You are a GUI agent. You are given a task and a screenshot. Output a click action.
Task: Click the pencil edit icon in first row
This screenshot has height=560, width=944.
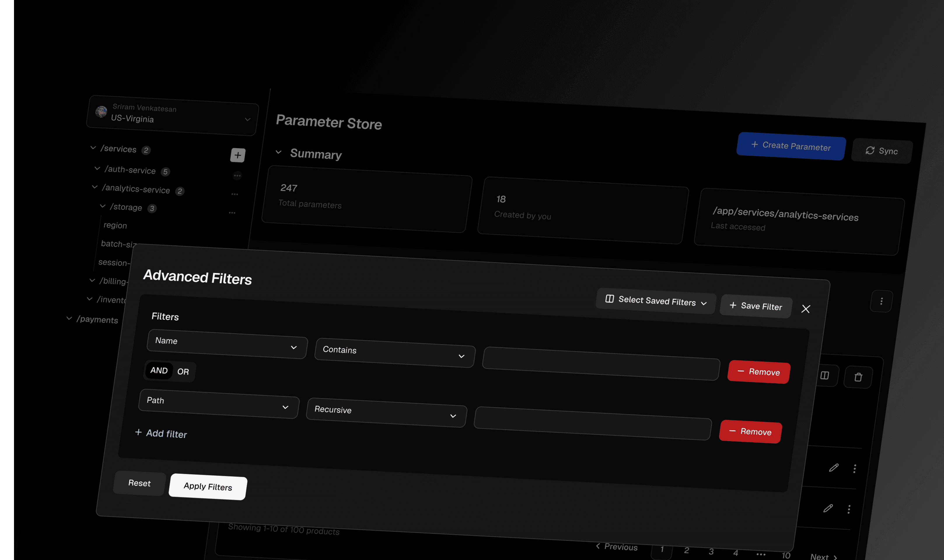pyautogui.click(x=833, y=468)
